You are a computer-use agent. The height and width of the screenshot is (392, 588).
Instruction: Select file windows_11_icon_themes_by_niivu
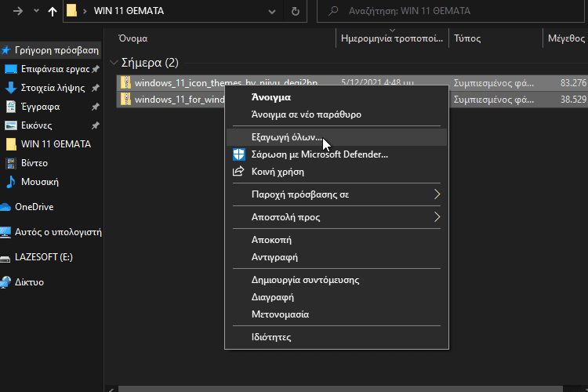click(x=227, y=82)
